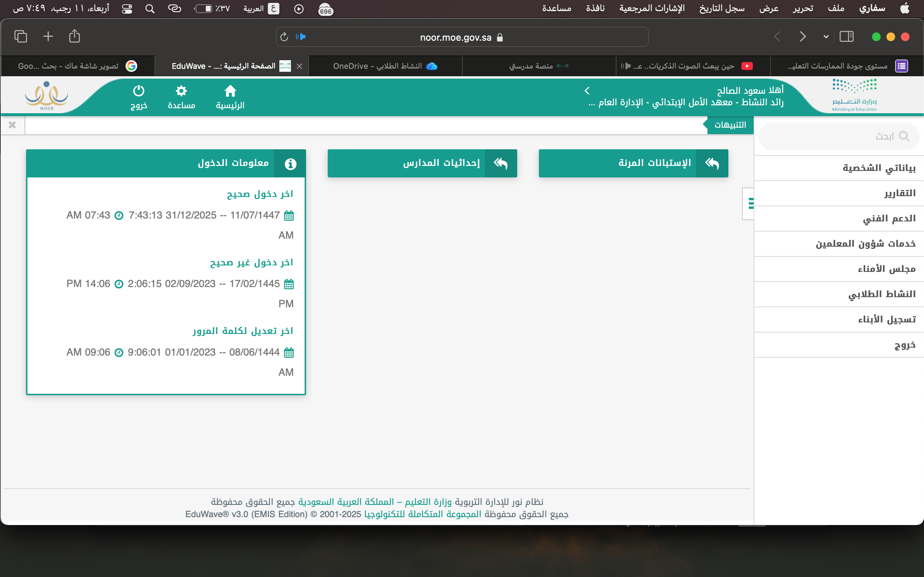This screenshot has width=924, height=577.
Task: Open the الإستبانات المرنة button
Action: (633, 163)
